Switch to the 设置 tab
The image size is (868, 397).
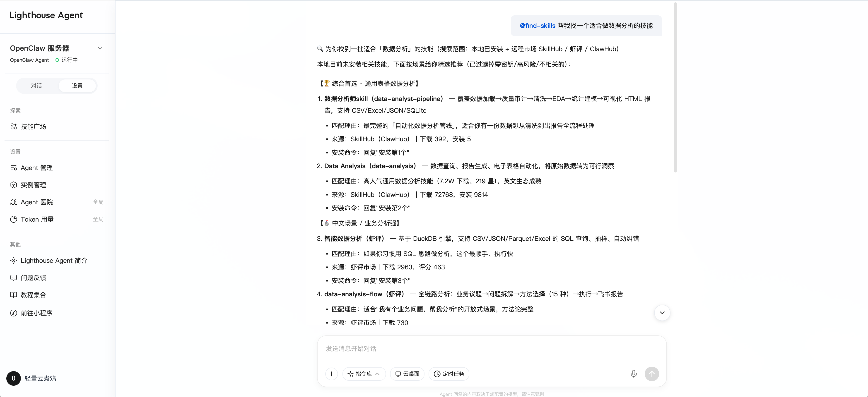[x=77, y=86]
